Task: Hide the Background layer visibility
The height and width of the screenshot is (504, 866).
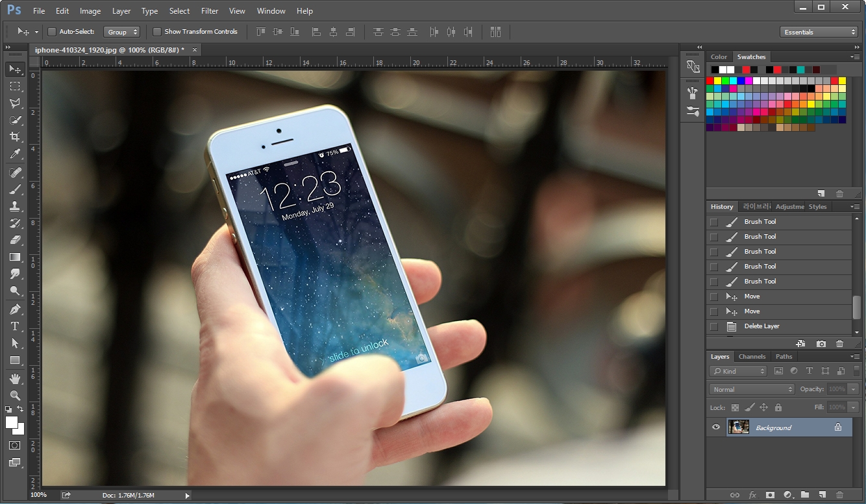Action: point(716,427)
